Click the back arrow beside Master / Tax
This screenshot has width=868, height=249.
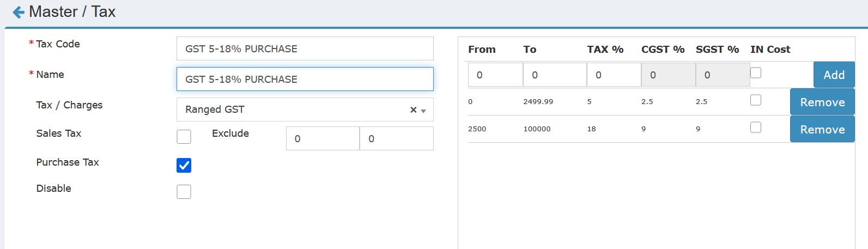(x=19, y=12)
